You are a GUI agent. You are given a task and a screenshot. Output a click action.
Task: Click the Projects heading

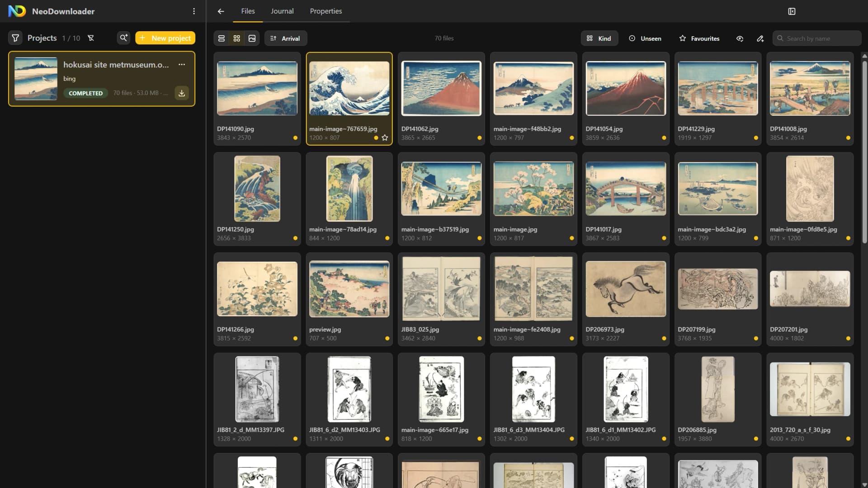pyautogui.click(x=42, y=38)
